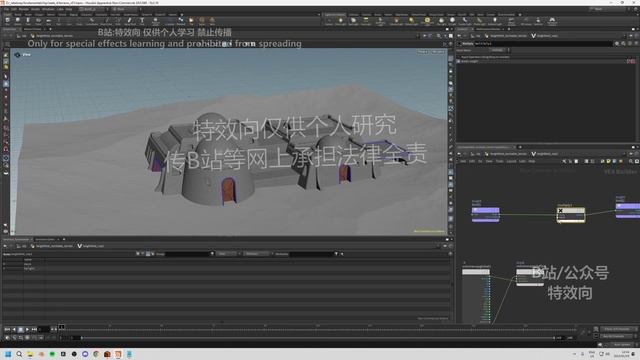Image resolution: width=640 pixels, height=360 pixels.
Task: Open the Edit menu
Action: (14, 9)
